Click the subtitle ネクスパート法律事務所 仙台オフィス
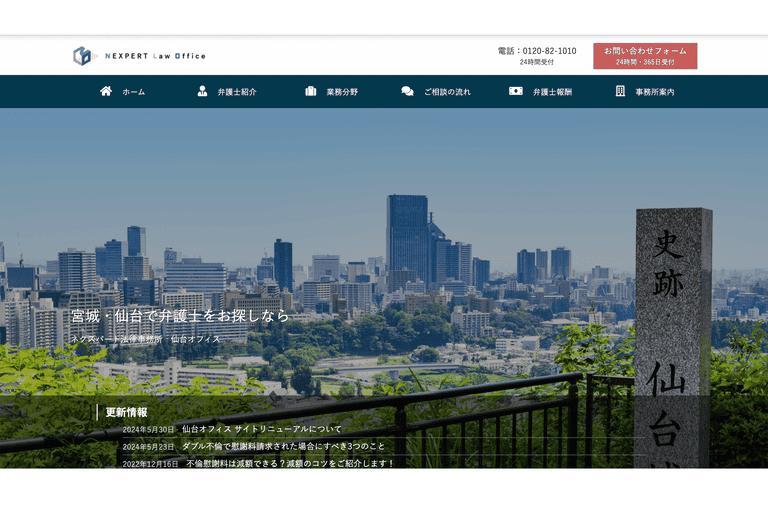 pos(145,339)
